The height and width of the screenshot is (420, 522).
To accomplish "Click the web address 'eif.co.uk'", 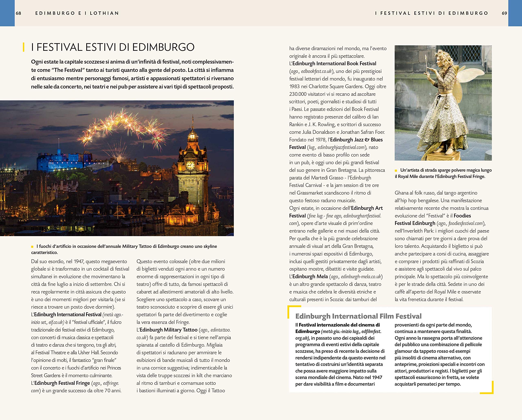I will (56, 322).
